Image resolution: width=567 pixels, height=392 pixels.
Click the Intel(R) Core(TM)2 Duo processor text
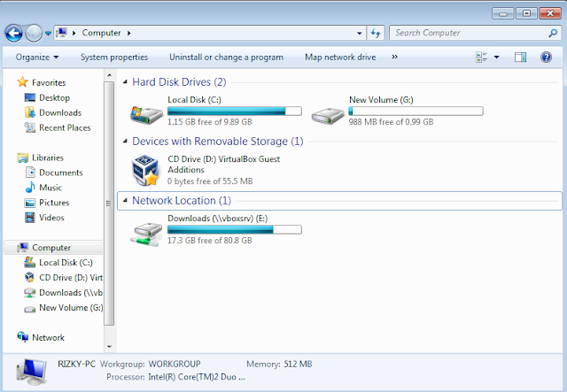pyautogui.click(x=197, y=377)
